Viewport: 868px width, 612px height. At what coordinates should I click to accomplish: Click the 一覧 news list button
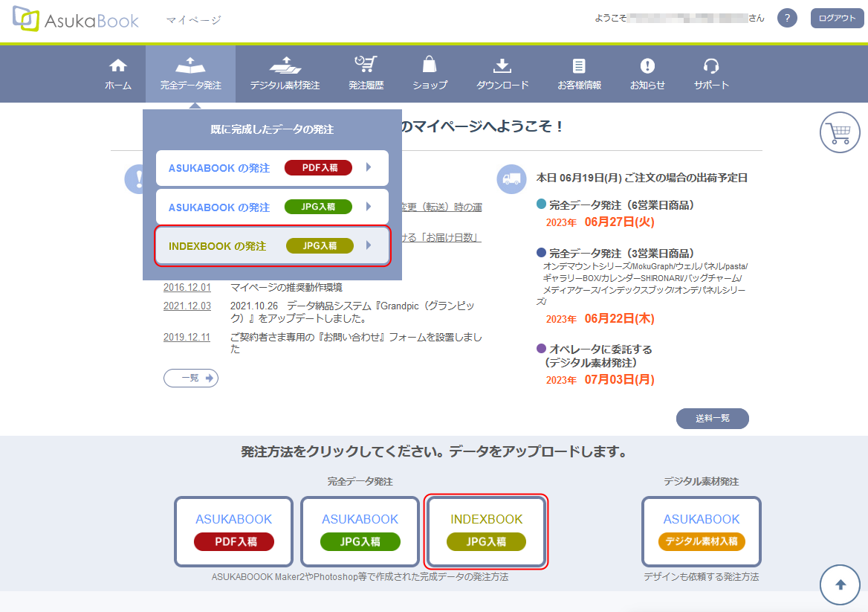[x=191, y=378]
